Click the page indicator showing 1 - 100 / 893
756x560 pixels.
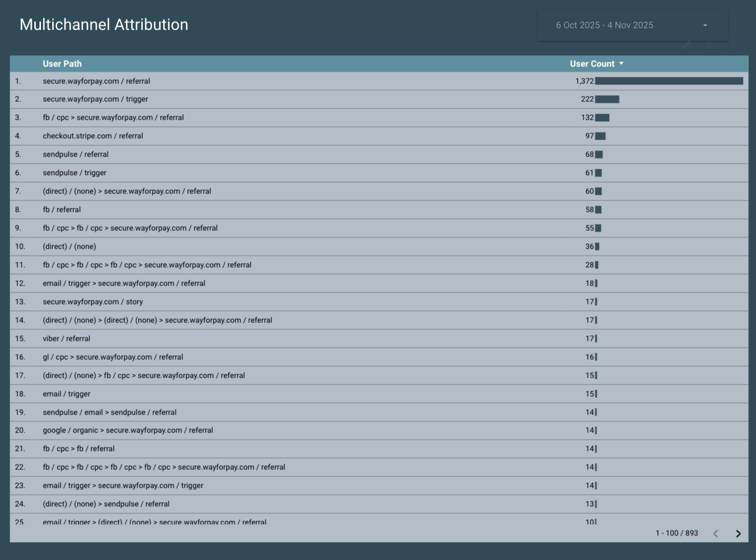677,533
